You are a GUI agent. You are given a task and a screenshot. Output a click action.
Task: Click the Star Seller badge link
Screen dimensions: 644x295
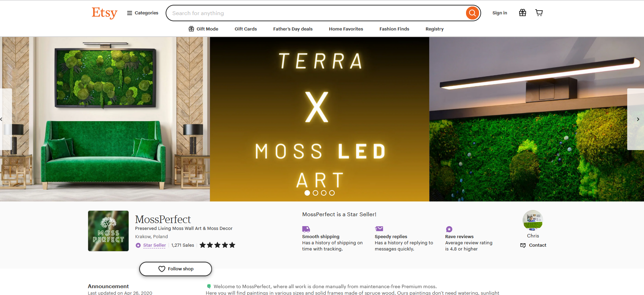tap(154, 245)
